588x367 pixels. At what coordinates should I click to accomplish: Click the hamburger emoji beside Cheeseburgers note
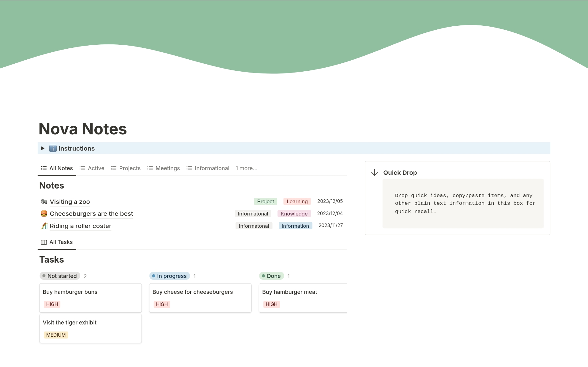click(x=44, y=213)
